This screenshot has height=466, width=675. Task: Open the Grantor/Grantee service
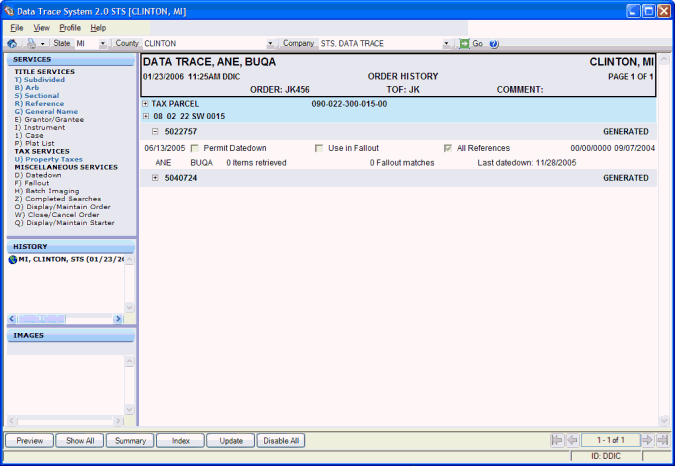[x=49, y=120]
